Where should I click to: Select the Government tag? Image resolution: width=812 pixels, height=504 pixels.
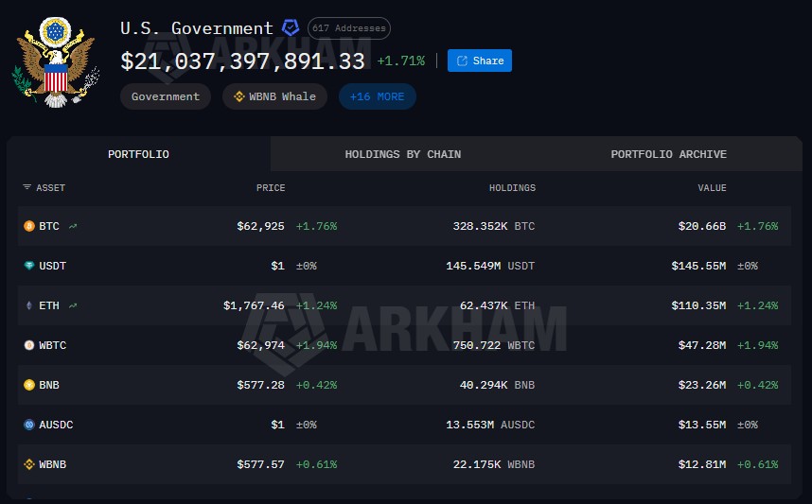click(x=166, y=96)
